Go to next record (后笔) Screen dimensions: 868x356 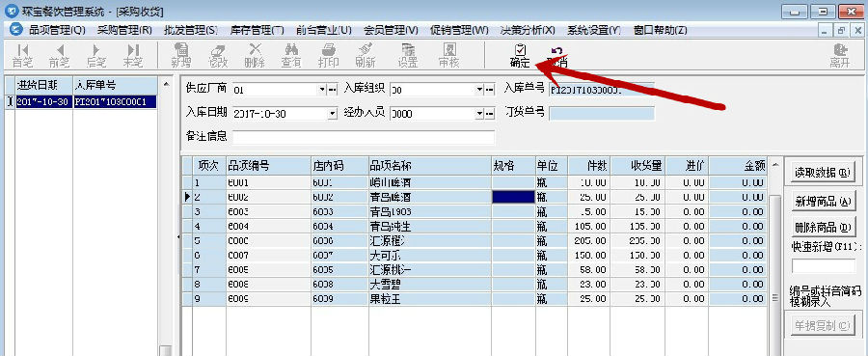click(96, 56)
